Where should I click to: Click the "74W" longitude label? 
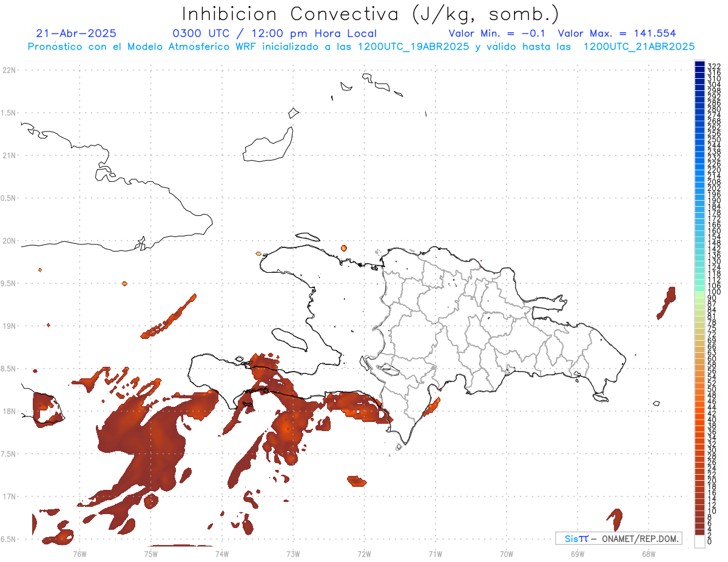tap(221, 554)
